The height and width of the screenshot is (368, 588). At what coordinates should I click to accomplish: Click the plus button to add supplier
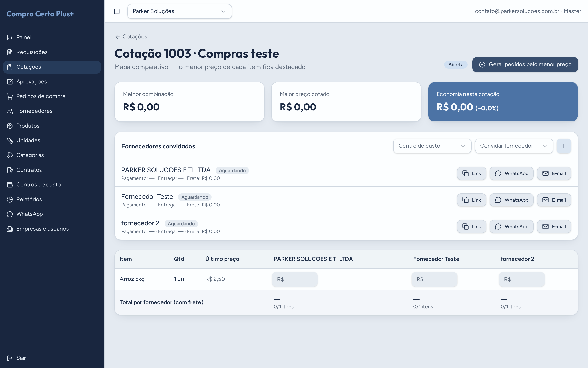(564, 146)
